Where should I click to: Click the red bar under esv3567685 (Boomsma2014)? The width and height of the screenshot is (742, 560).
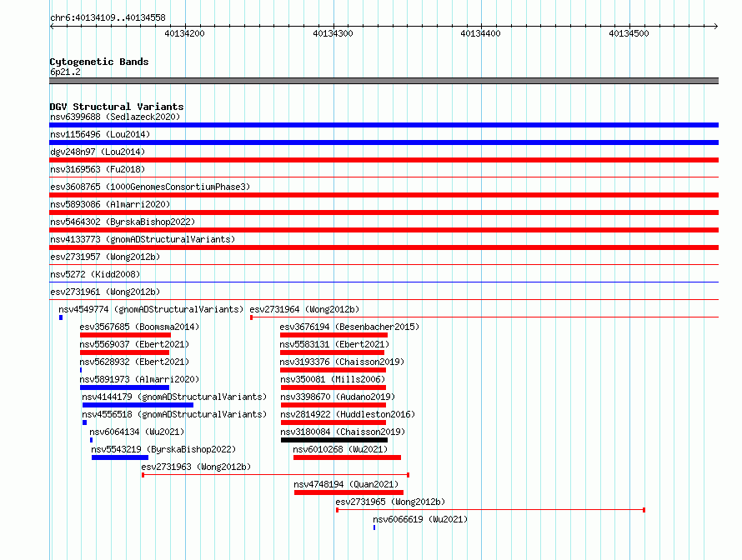pyautogui.click(x=125, y=335)
